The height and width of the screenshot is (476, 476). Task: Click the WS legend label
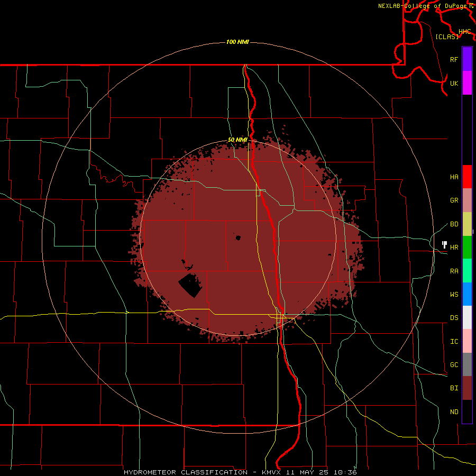(454, 294)
